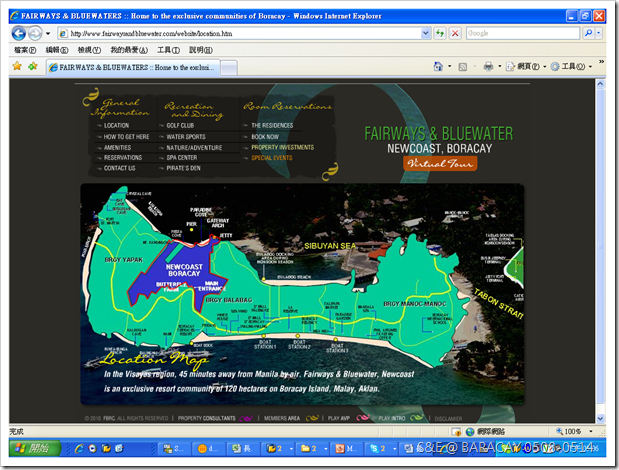Open the RESERVATIONS link
Viewport: 619px width, 470px height.
[123, 157]
